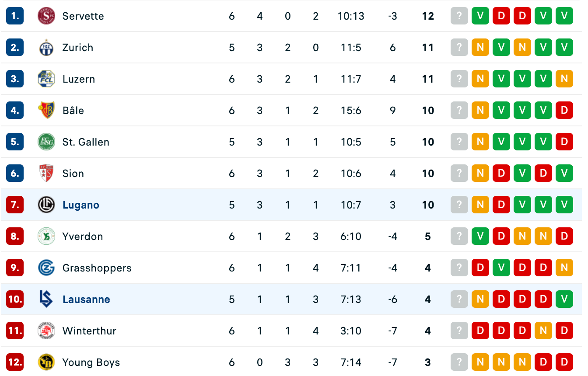
Task: Click Servette's gray question mark upcoming match
Action: (459, 16)
